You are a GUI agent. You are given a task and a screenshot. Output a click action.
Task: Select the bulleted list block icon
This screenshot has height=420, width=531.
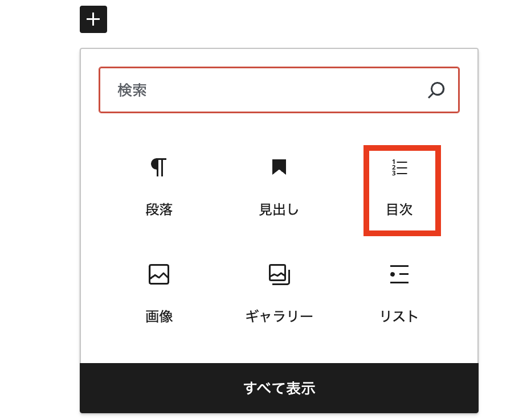point(399,274)
